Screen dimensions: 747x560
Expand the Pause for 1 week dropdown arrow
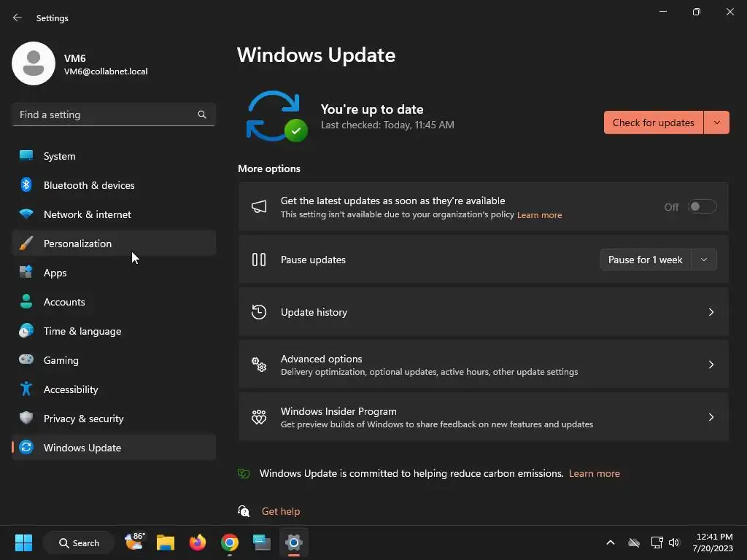[x=704, y=260]
